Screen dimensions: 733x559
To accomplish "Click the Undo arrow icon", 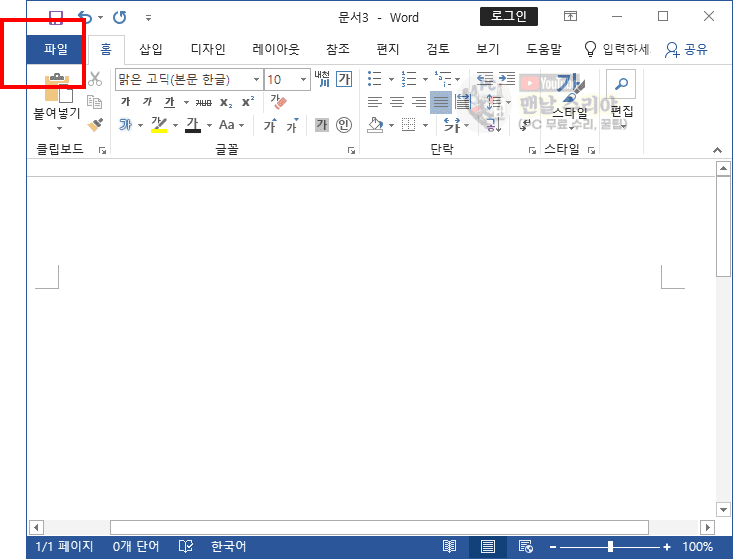I will (84, 17).
